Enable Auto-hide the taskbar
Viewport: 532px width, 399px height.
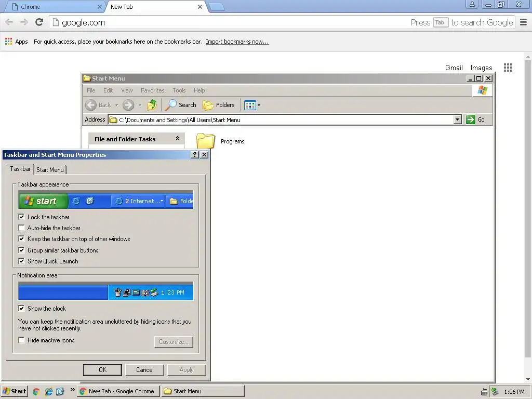21,228
